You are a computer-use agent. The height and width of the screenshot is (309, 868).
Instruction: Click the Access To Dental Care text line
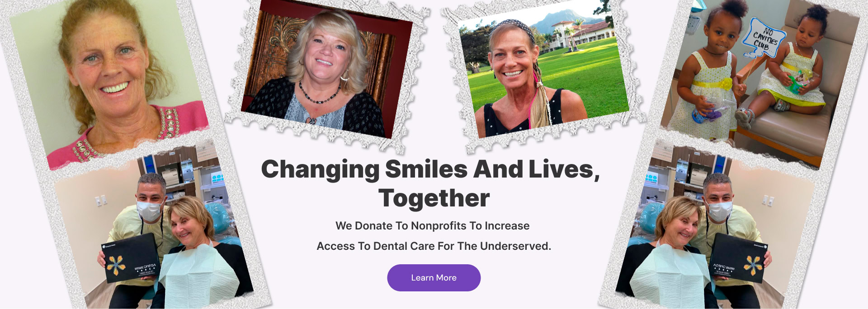(x=434, y=246)
